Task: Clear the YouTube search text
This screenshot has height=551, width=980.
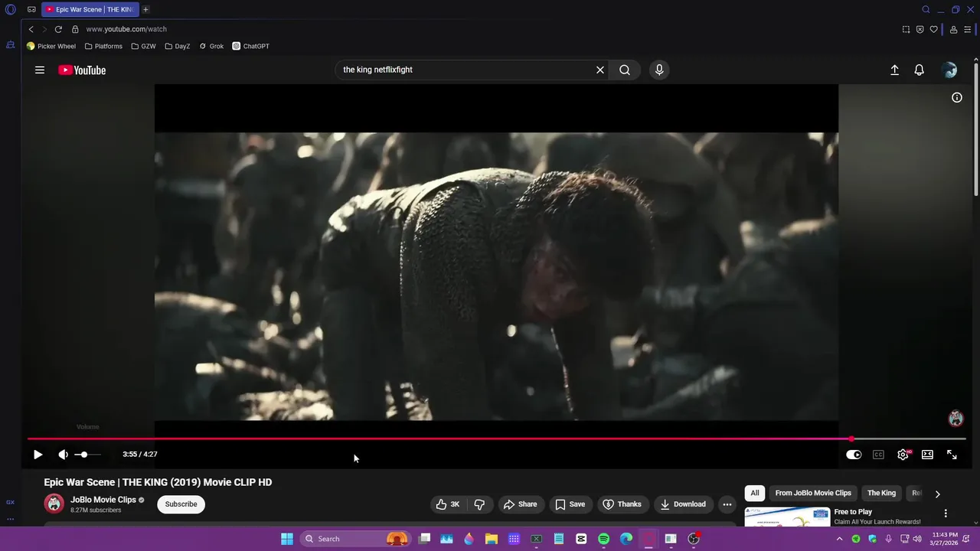Action: click(600, 70)
